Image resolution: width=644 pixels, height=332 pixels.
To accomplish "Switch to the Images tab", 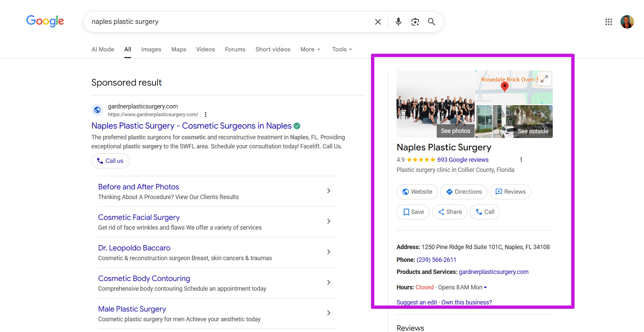I will pyautogui.click(x=151, y=49).
